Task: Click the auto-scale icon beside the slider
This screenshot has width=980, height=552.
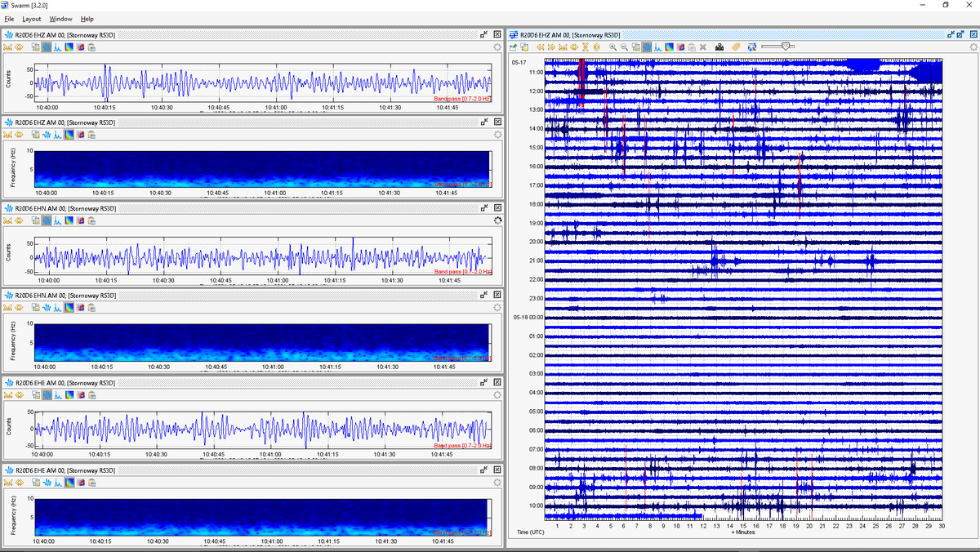Action: pyautogui.click(x=752, y=47)
